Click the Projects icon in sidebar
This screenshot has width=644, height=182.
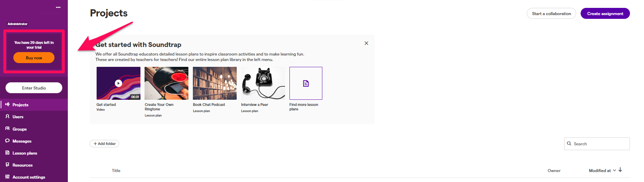[7, 104]
